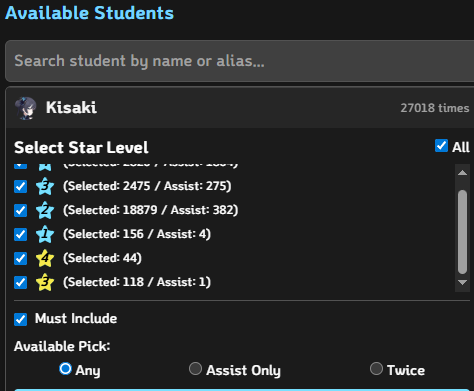
Task: Click the blue 2-star icon
Action: 45,210
